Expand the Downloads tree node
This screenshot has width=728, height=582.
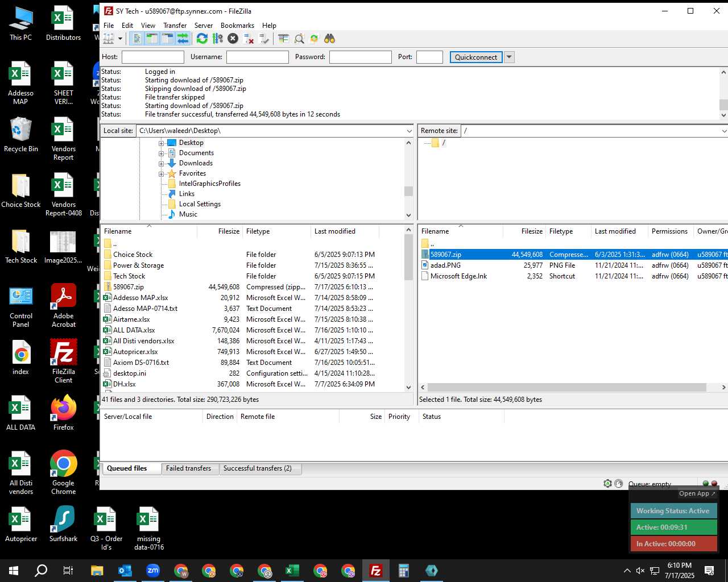(x=161, y=164)
